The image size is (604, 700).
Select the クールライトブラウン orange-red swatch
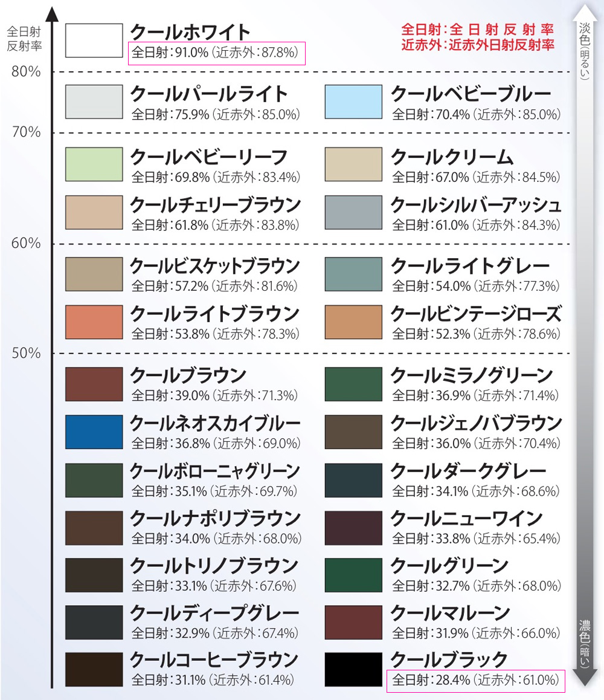pos(94,322)
